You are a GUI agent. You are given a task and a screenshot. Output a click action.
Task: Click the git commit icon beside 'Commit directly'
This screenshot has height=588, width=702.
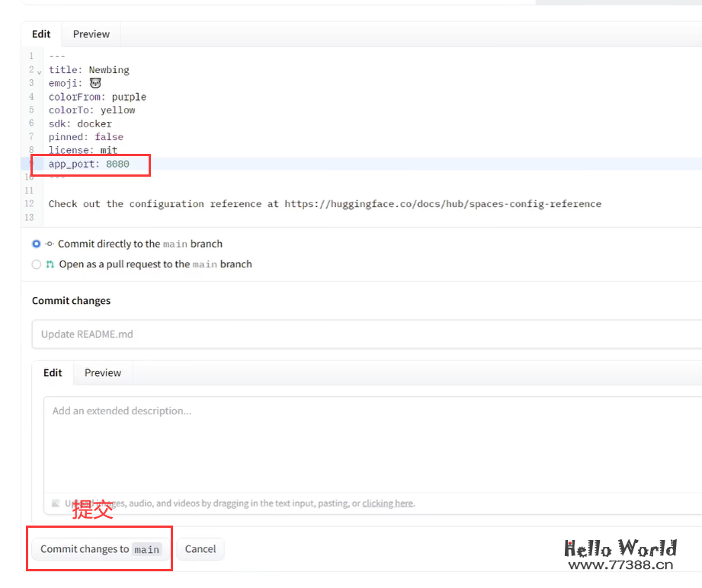50,244
